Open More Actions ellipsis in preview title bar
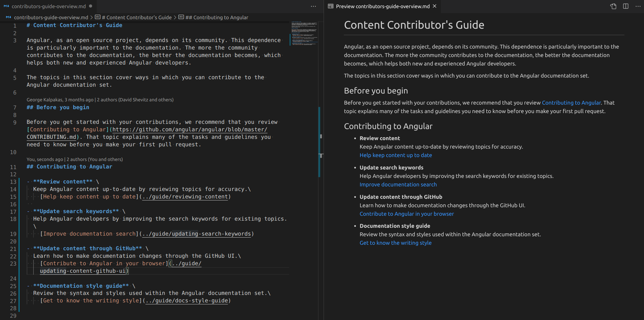This screenshot has width=644, height=320. [638, 6]
